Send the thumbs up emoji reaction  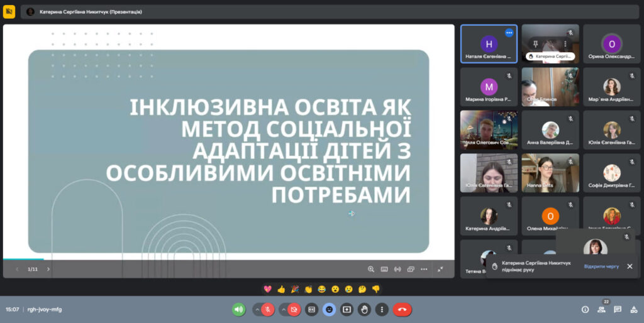tap(281, 289)
